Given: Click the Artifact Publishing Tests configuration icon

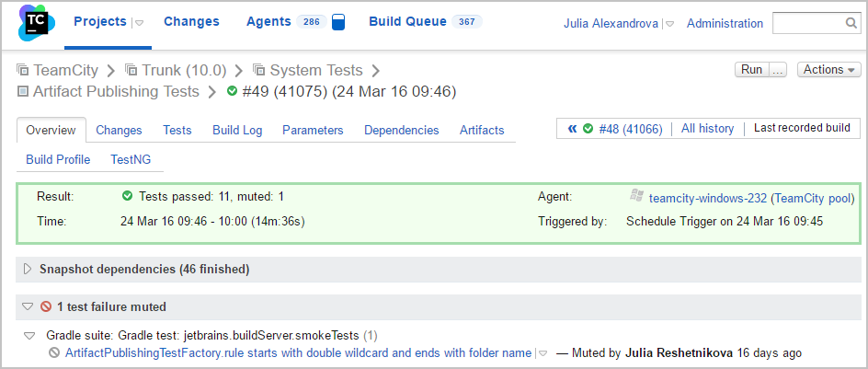Looking at the screenshot, I should 23,91.
